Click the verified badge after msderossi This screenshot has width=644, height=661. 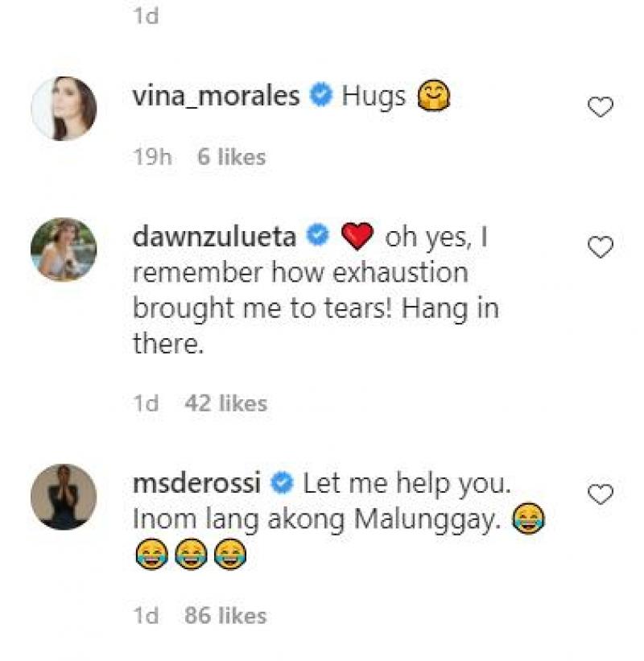click(x=282, y=485)
